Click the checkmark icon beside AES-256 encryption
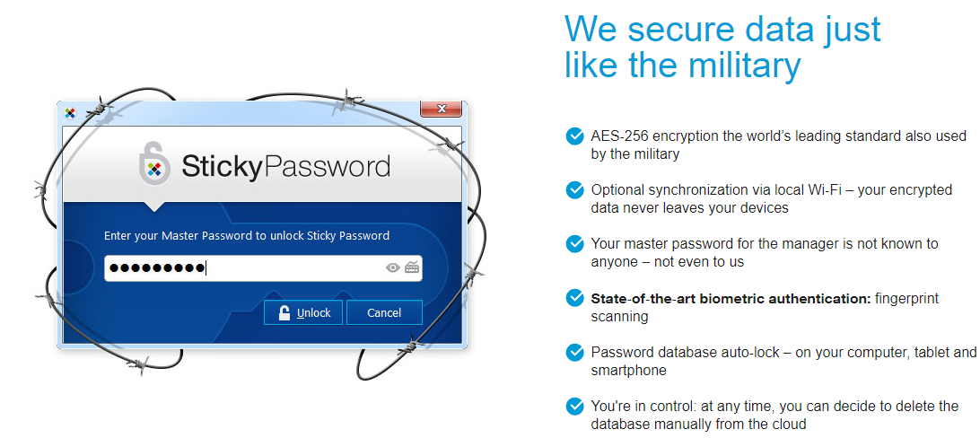 [x=574, y=136]
